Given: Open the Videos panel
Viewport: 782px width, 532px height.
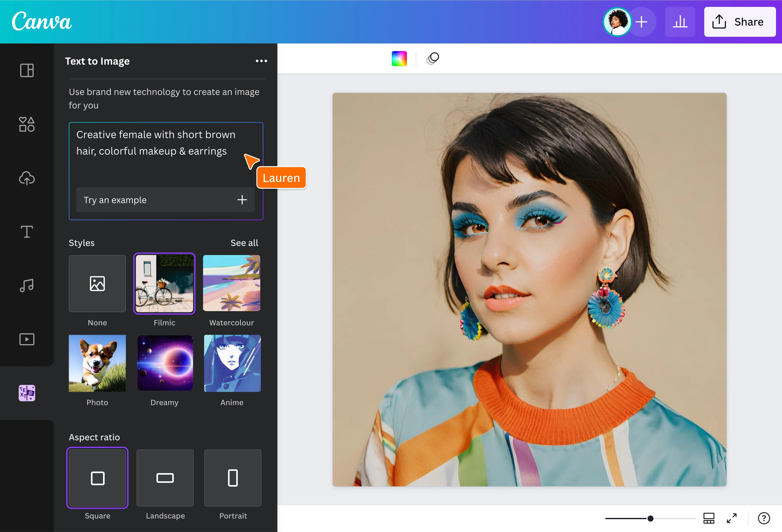Looking at the screenshot, I should (27, 339).
